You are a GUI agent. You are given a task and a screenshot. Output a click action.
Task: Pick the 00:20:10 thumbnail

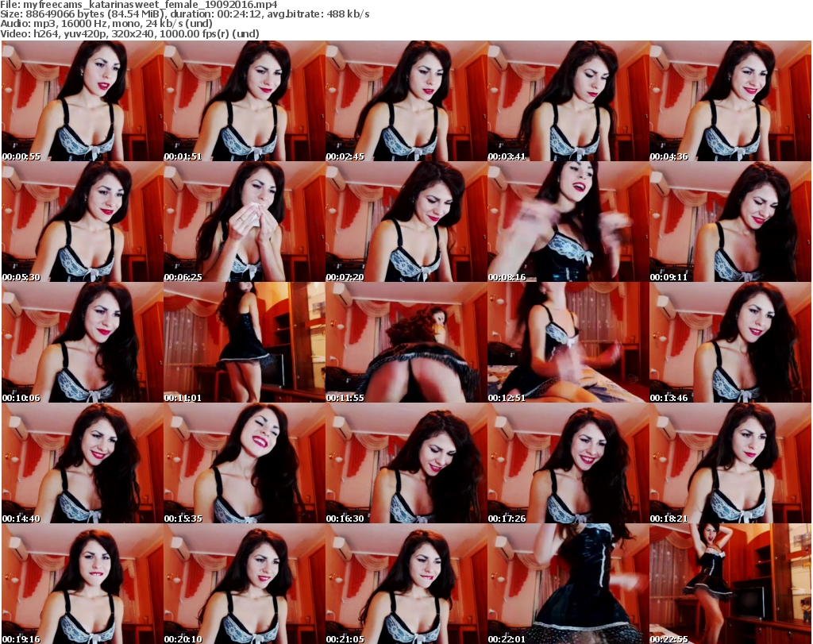click(x=245, y=584)
